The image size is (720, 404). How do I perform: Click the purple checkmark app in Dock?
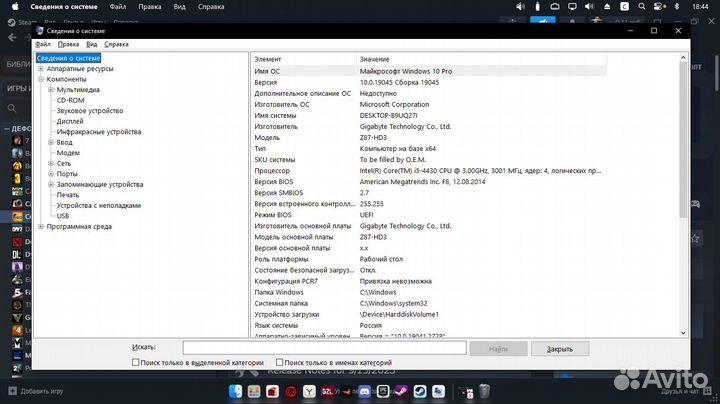(x=401, y=392)
